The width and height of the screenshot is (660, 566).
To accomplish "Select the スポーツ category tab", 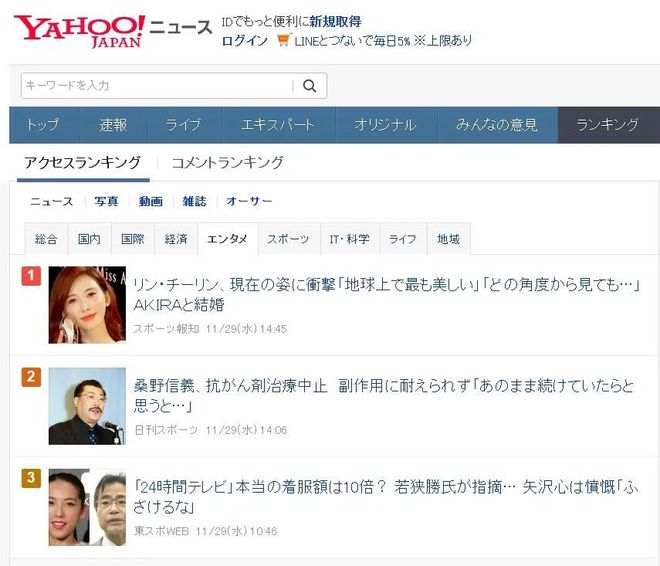I will (x=289, y=239).
